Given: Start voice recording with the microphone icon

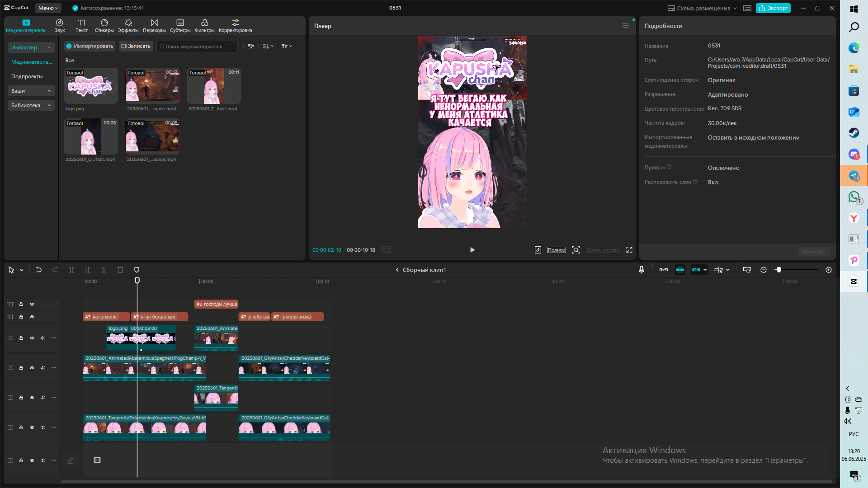Looking at the screenshot, I should (x=641, y=270).
